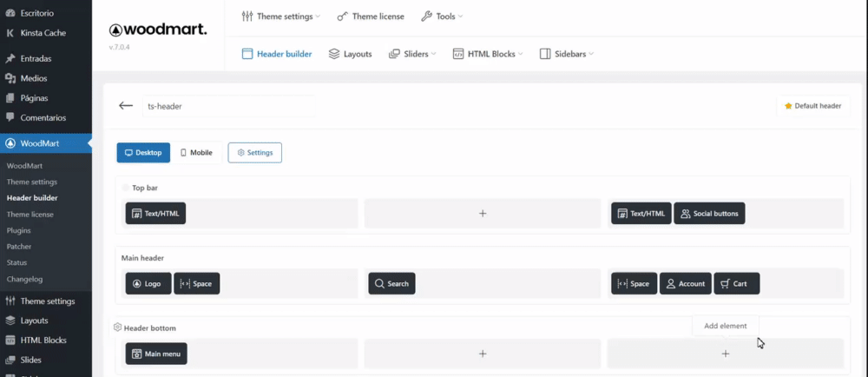868x377 pixels.
Task: Add element to Top bar center column
Action: click(x=483, y=213)
